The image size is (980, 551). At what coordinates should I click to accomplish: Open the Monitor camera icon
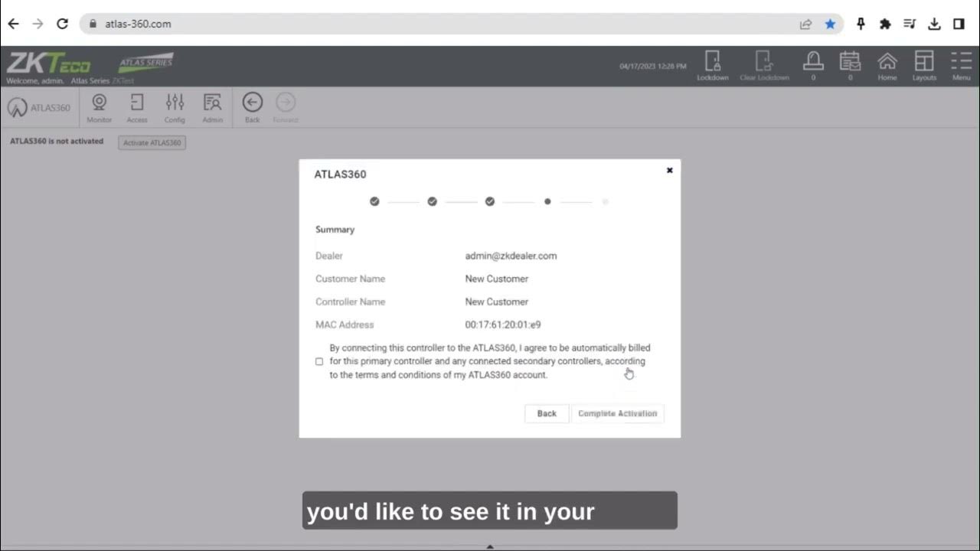tap(99, 105)
